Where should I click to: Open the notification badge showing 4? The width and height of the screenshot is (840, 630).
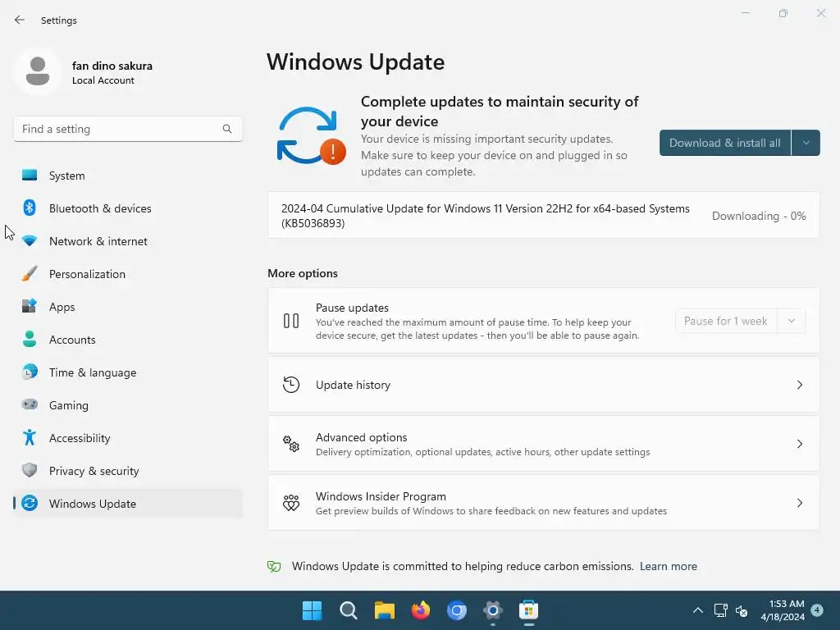point(817,609)
